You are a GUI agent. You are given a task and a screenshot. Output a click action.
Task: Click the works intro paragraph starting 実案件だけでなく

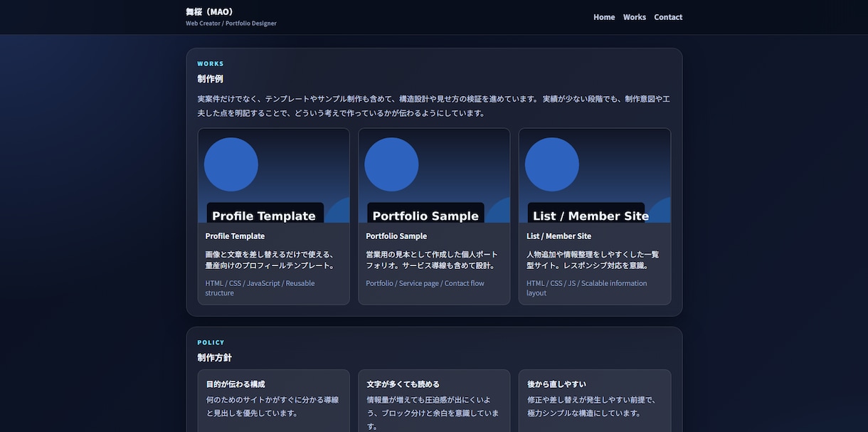click(x=434, y=106)
